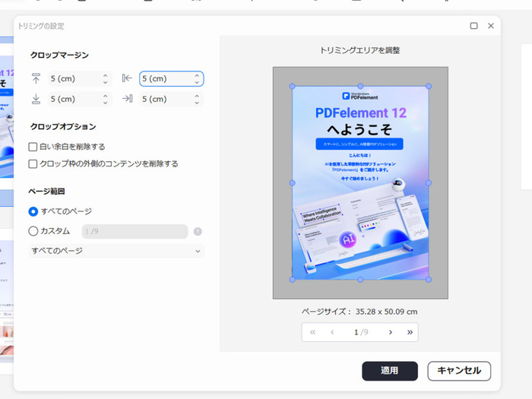Go to last page of preview

click(x=410, y=332)
